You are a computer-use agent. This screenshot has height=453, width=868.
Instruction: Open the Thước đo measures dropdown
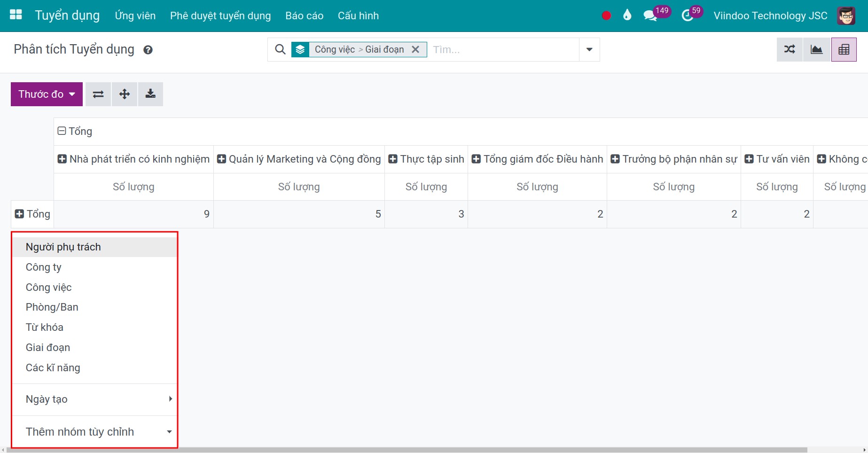[x=47, y=94]
